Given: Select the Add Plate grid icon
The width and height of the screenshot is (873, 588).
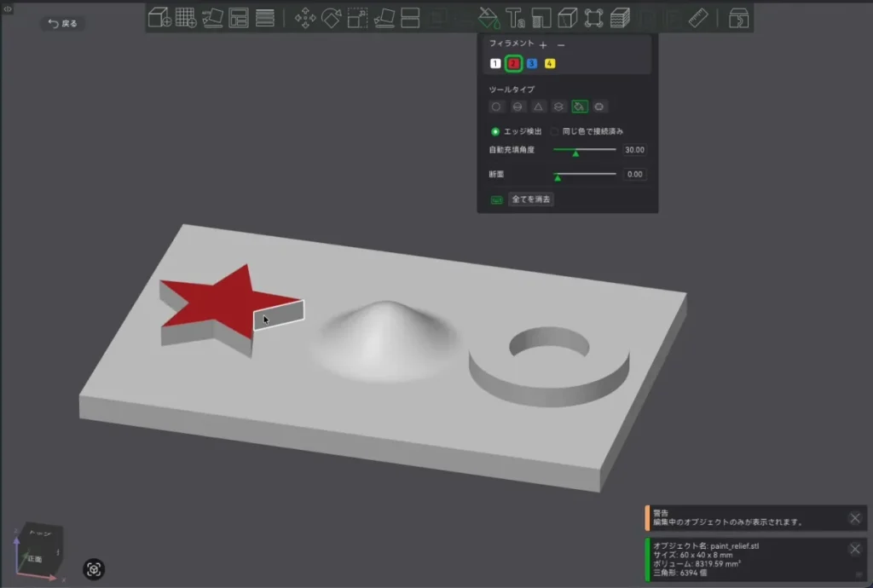Looking at the screenshot, I should [185, 18].
